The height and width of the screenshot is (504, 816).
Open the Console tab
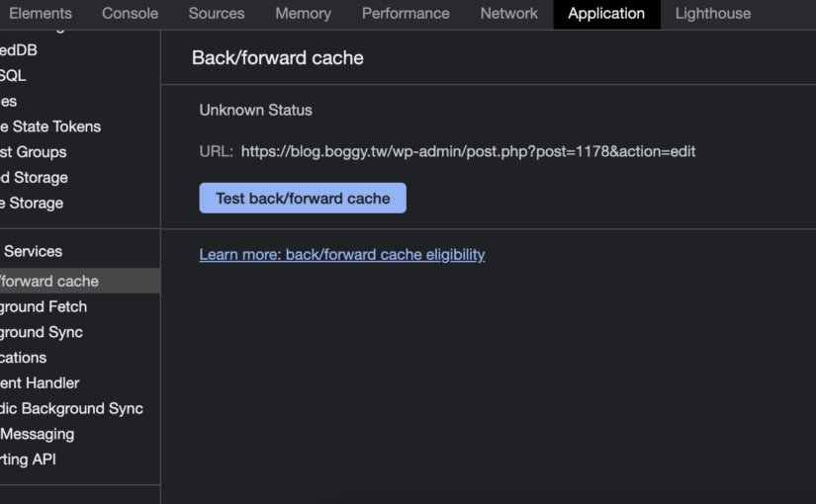(x=130, y=14)
